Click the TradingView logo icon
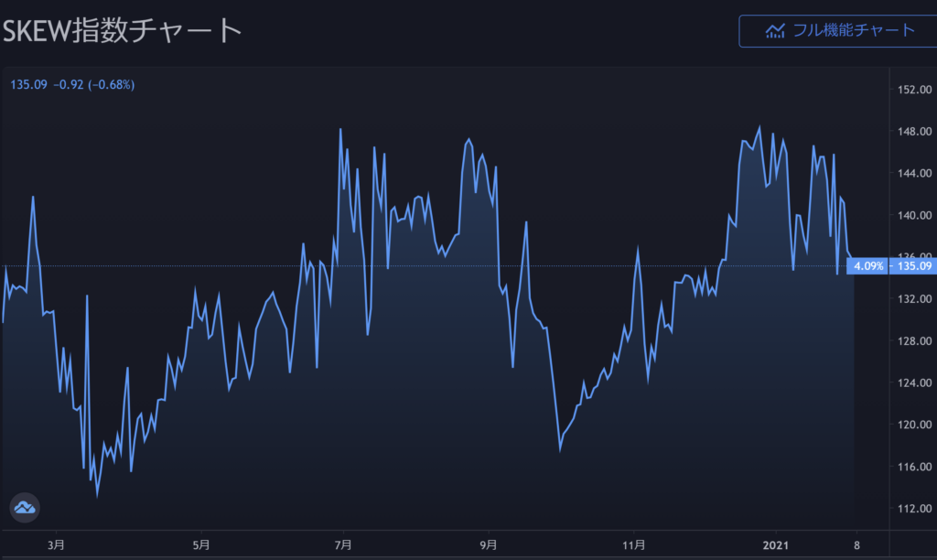The height and width of the screenshot is (560, 937). pyautogui.click(x=24, y=507)
